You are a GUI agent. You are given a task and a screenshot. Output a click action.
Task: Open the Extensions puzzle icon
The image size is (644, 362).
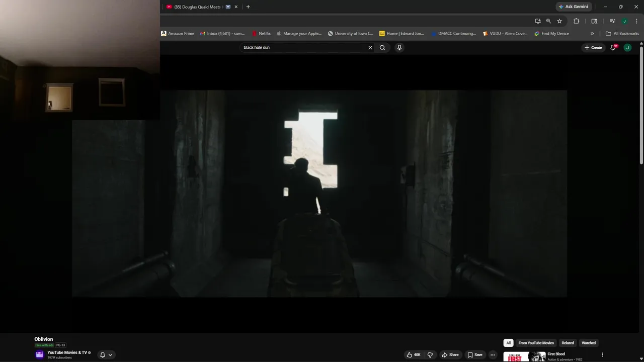coord(577,21)
